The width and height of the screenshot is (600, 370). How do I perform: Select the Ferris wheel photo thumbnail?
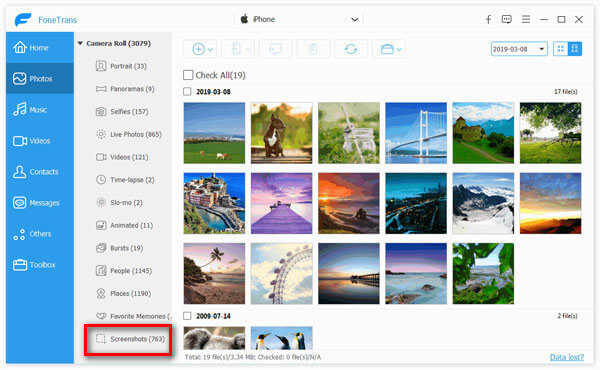pyautogui.click(x=282, y=274)
